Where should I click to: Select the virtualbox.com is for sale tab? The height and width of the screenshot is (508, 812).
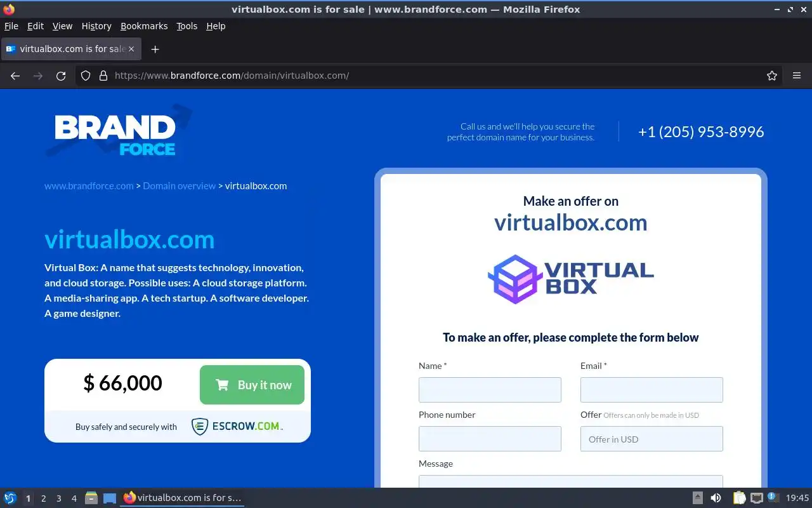pyautogui.click(x=71, y=49)
